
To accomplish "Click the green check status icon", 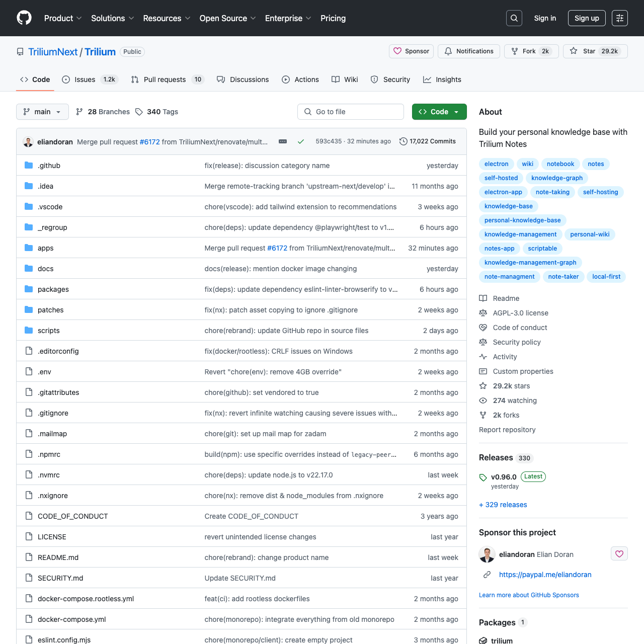I will [301, 141].
